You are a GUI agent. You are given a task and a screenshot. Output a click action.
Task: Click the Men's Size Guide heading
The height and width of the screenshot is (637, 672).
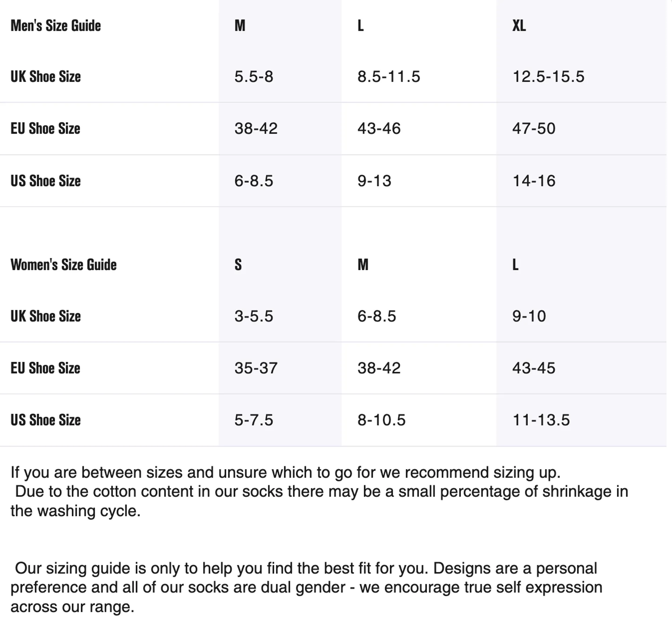coord(56,26)
